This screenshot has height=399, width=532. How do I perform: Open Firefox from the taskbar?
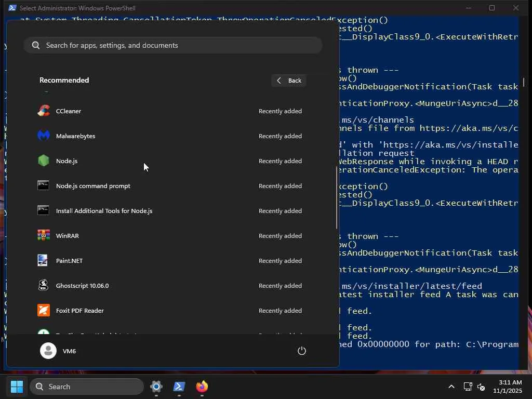[202, 387]
